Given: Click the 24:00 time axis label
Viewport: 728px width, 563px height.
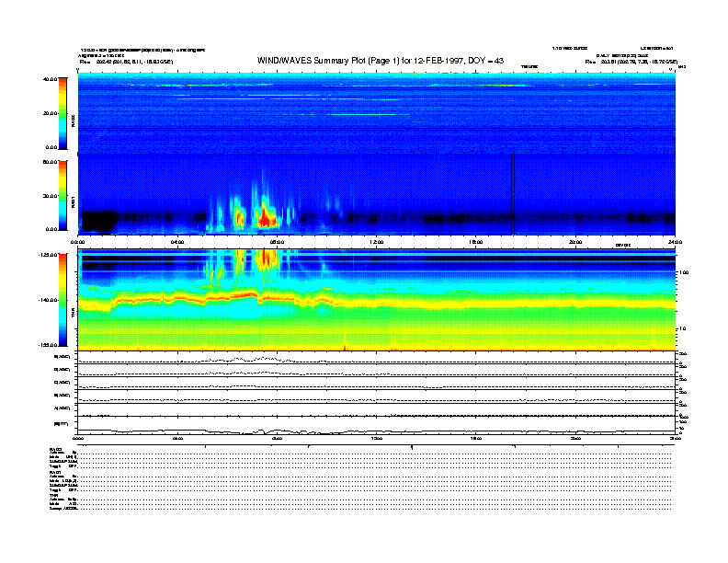Looking at the screenshot, I should point(675,242).
